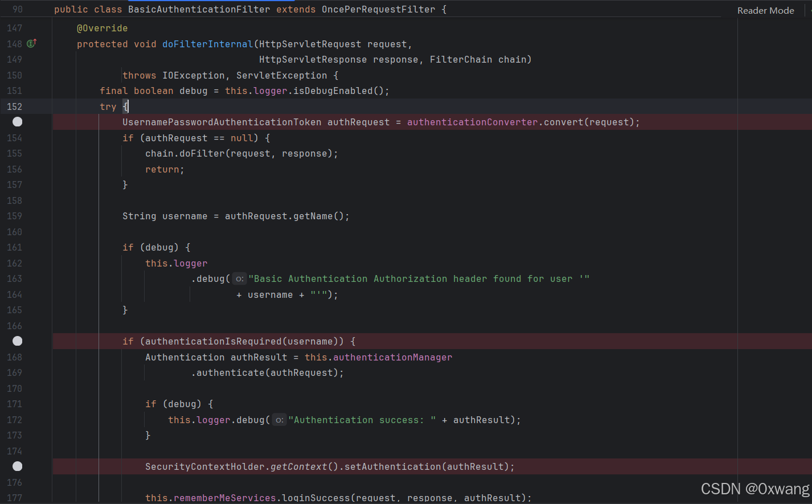Click the @Override annotation

point(102,28)
